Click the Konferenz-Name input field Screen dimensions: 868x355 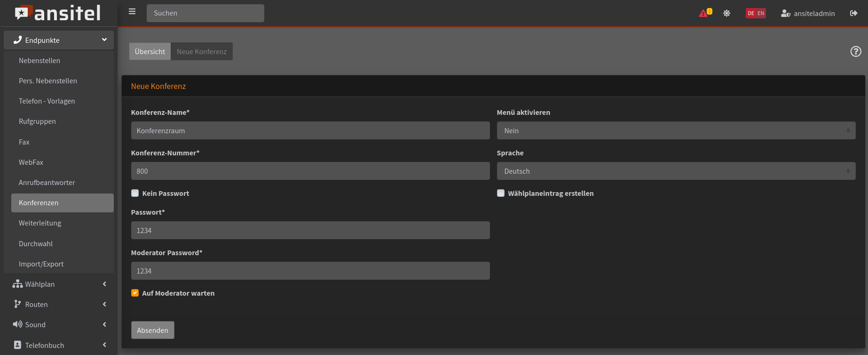point(310,130)
